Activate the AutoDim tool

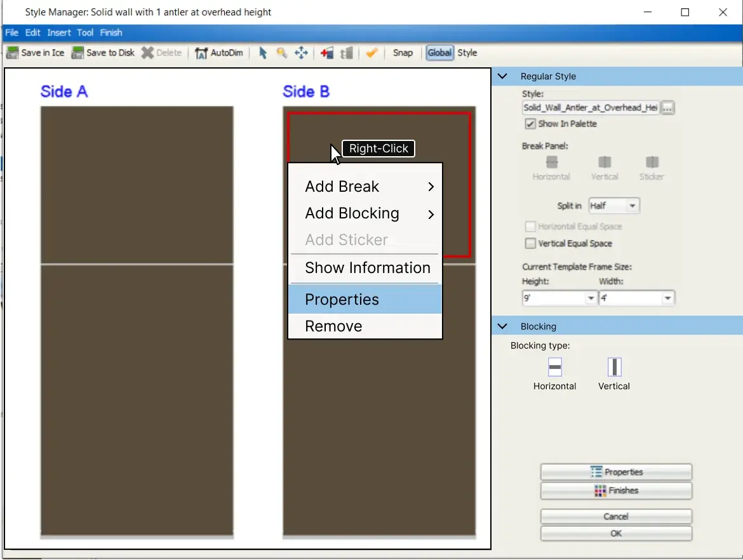tap(219, 53)
